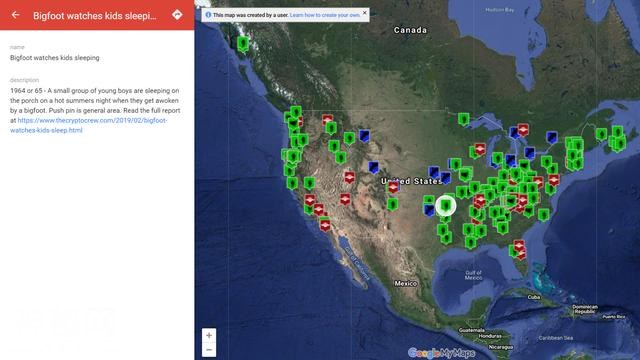Click the blue pin in western Oklahoma
This screenshot has width=640, height=360.
point(429,210)
